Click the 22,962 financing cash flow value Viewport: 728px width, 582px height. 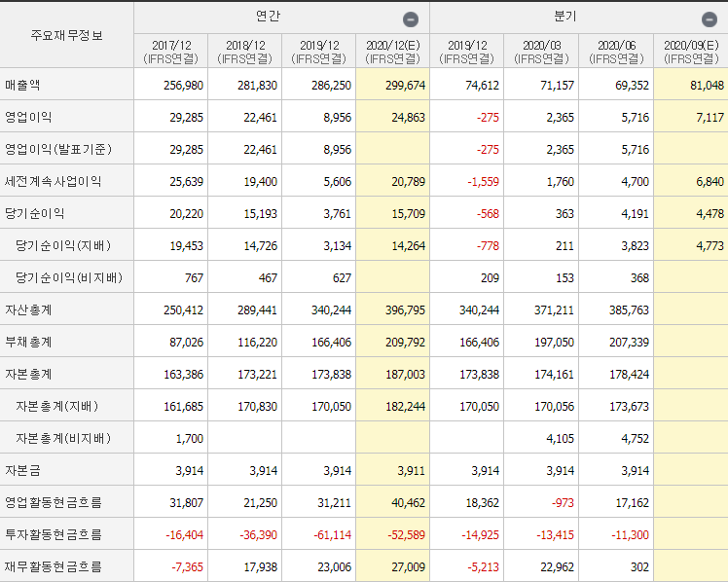pos(557,566)
